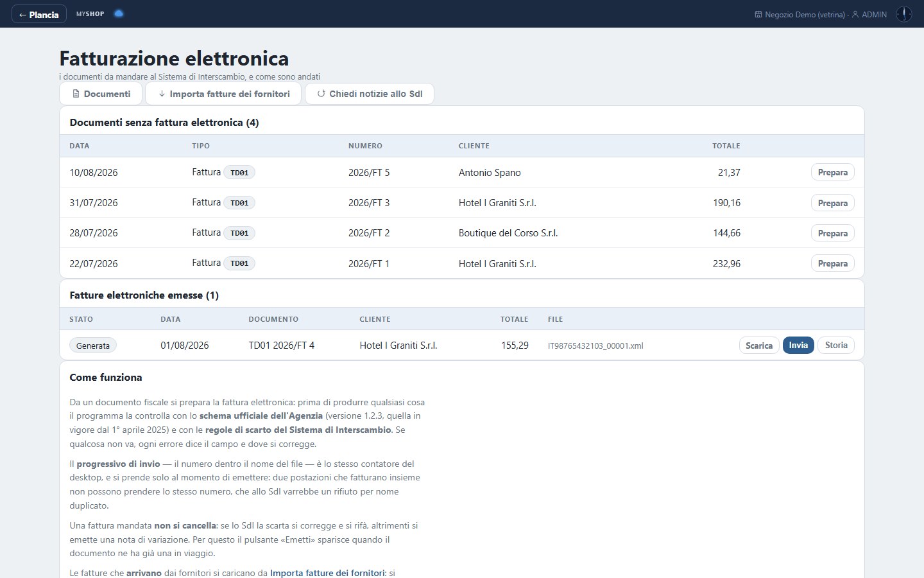Click the number 2026/FT 2

pyautogui.click(x=369, y=233)
